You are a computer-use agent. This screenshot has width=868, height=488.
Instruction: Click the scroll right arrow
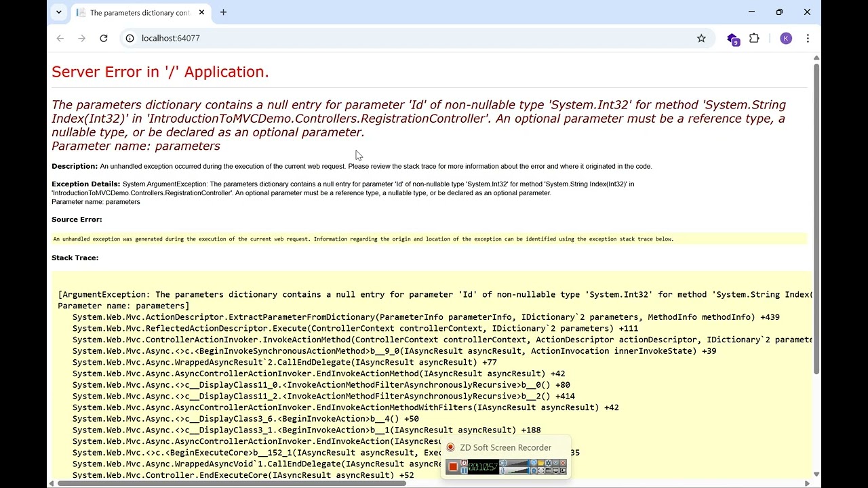(807, 483)
